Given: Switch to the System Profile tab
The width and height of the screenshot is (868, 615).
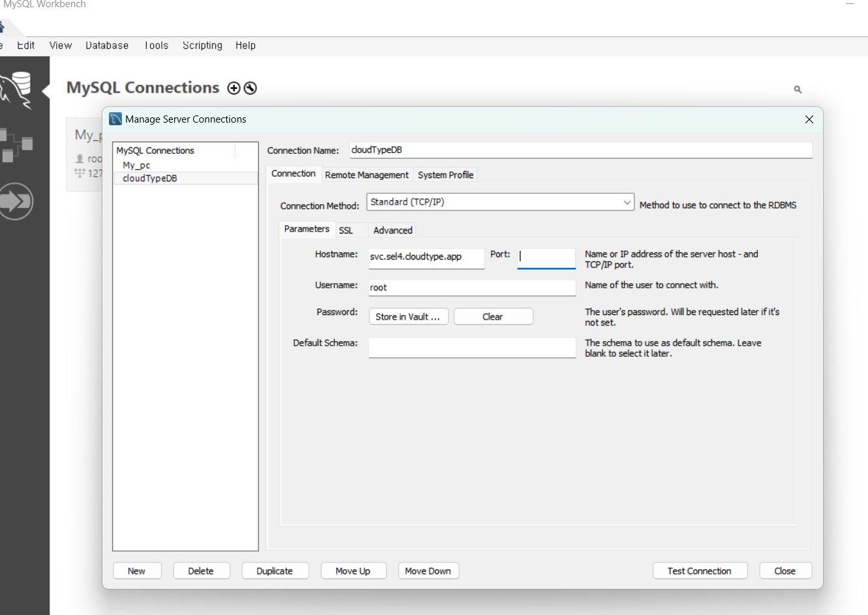Looking at the screenshot, I should click(446, 175).
